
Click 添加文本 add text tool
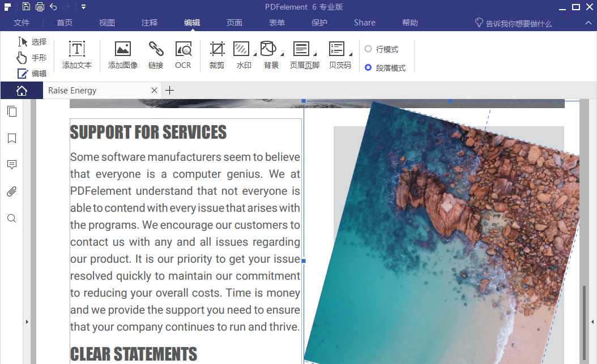point(77,55)
